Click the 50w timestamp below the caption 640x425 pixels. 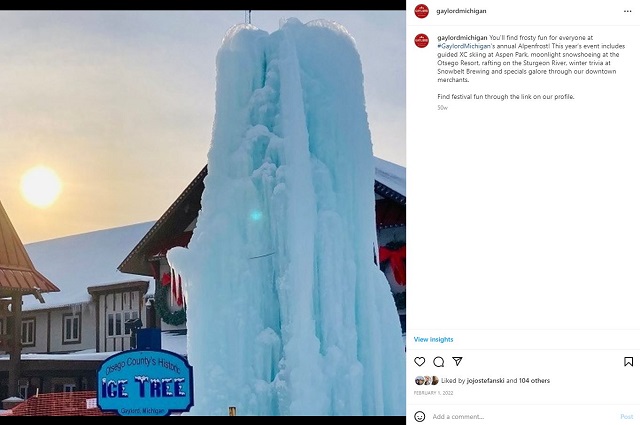tap(442, 108)
